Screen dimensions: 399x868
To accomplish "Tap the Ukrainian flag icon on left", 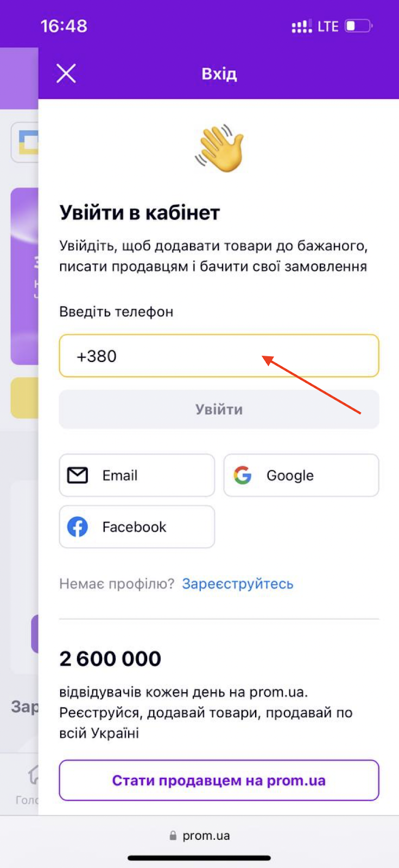I will [x=28, y=142].
